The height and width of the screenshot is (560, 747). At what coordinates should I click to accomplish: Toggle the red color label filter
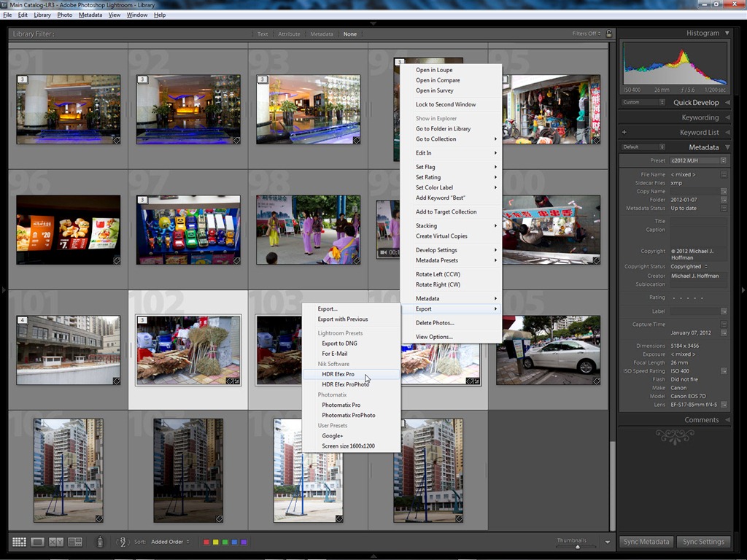click(206, 542)
